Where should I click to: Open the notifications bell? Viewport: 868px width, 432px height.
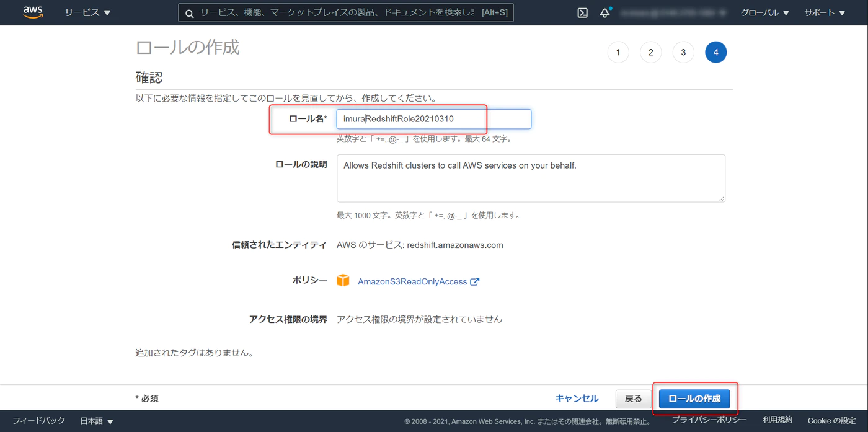[x=604, y=12]
